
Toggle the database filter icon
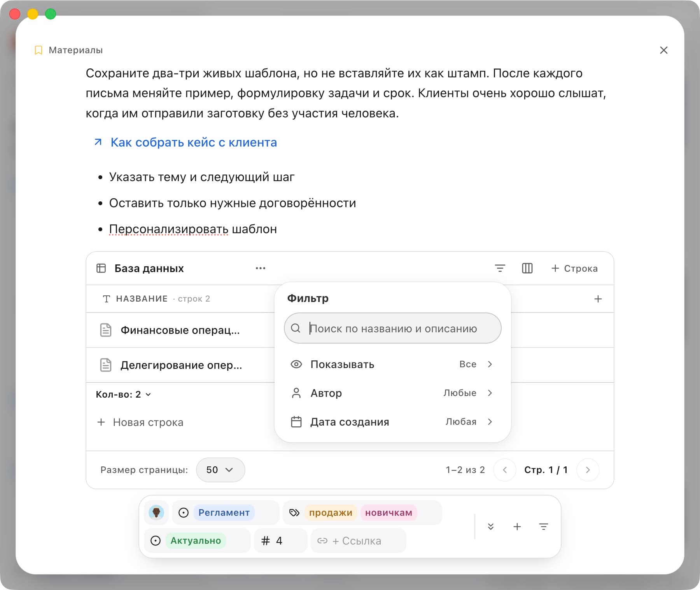[x=500, y=268]
